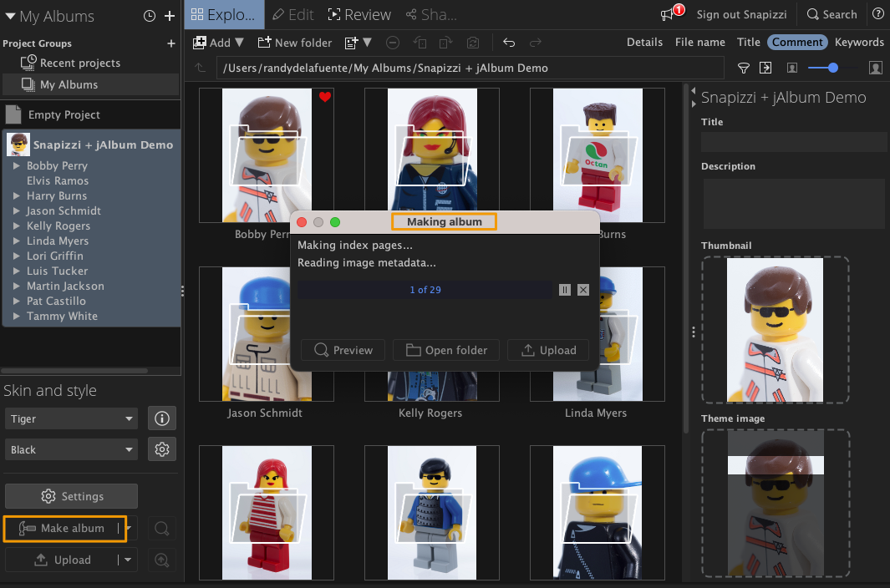Switch to the Share tab

pos(431,15)
